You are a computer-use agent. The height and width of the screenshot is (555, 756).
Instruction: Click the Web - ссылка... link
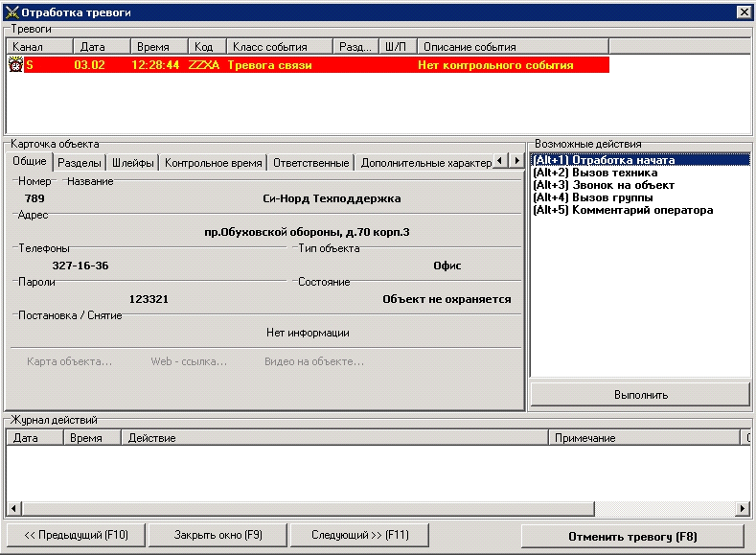[189, 361]
